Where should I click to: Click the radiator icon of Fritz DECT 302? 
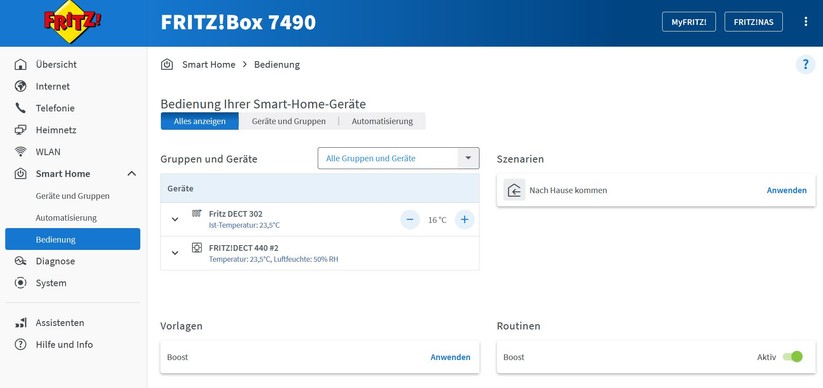point(196,214)
